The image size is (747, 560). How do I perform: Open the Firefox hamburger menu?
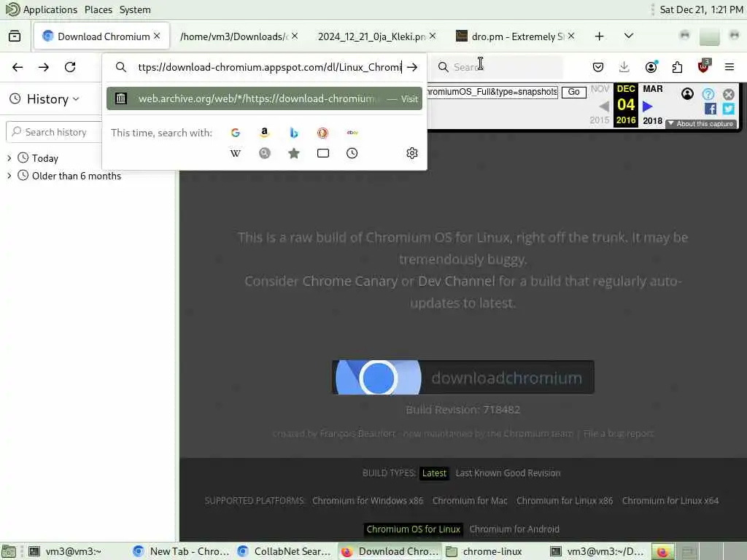click(x=729, y=67)
